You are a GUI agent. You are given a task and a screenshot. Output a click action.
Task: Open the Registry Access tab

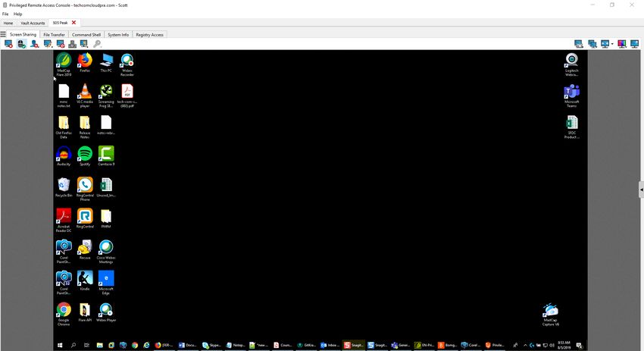point(149,35)
